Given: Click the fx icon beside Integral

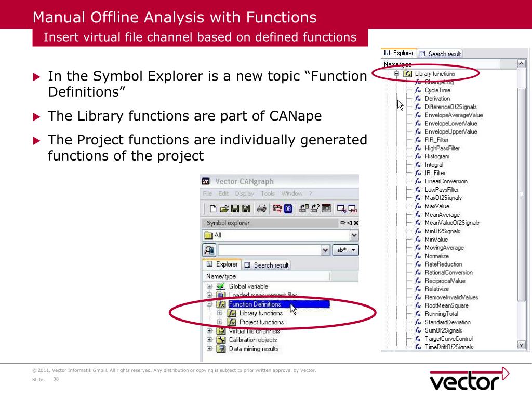Looking at the screenshot, I should tap(418, 165).
